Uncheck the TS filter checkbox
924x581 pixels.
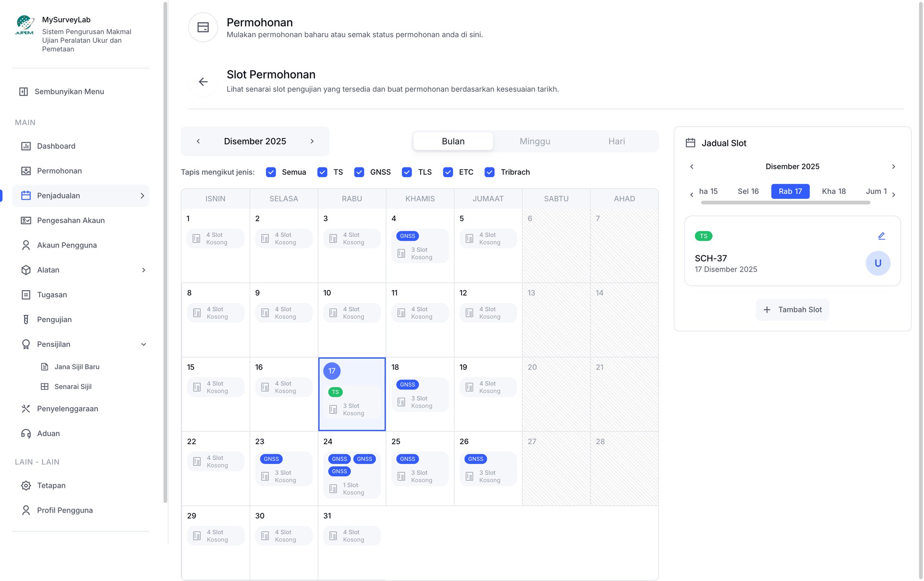(x=322, y=172)
